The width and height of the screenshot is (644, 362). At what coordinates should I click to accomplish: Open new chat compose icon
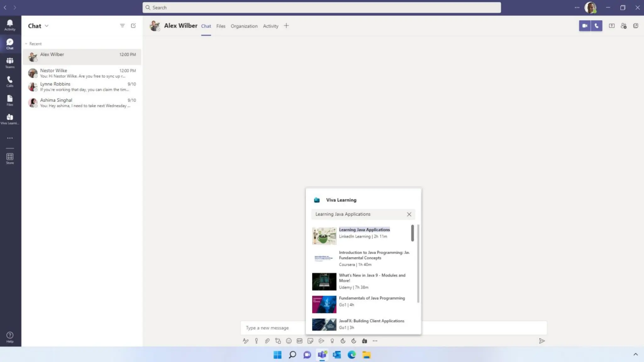point(133,26)
